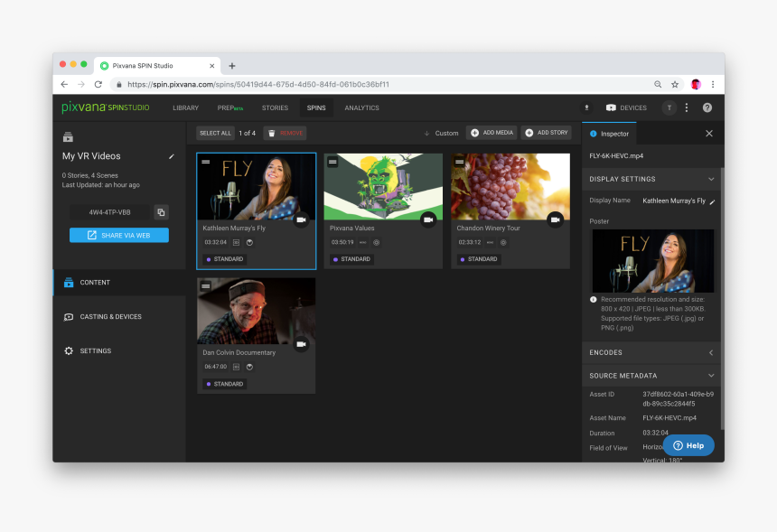The height and width of the screenshot is (532, 777).
Task: Click the 4W4-4TP-VB8 code field
Action: click(x=109, y=212)
